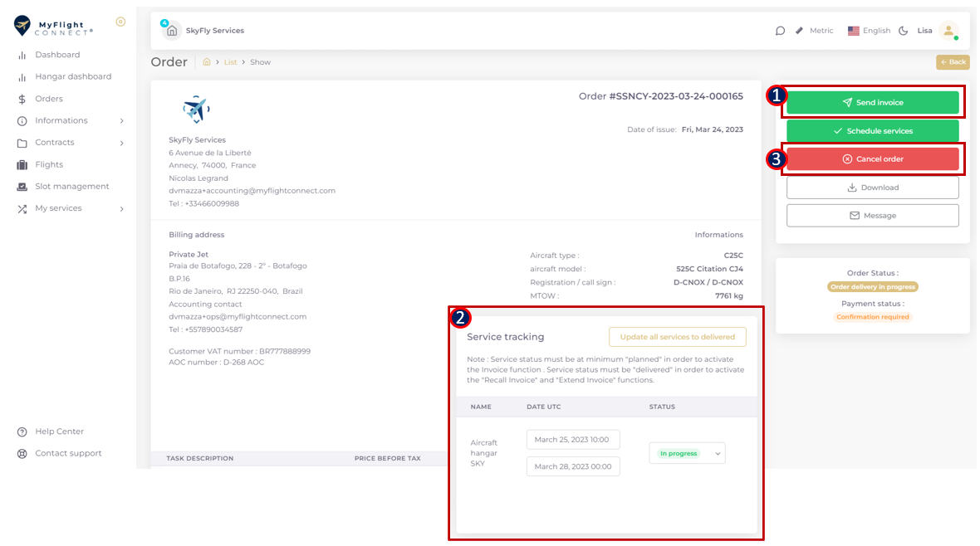This screenshot has height=546, width=980.
Task: Click the Message button
Action: tap(873, 216)
